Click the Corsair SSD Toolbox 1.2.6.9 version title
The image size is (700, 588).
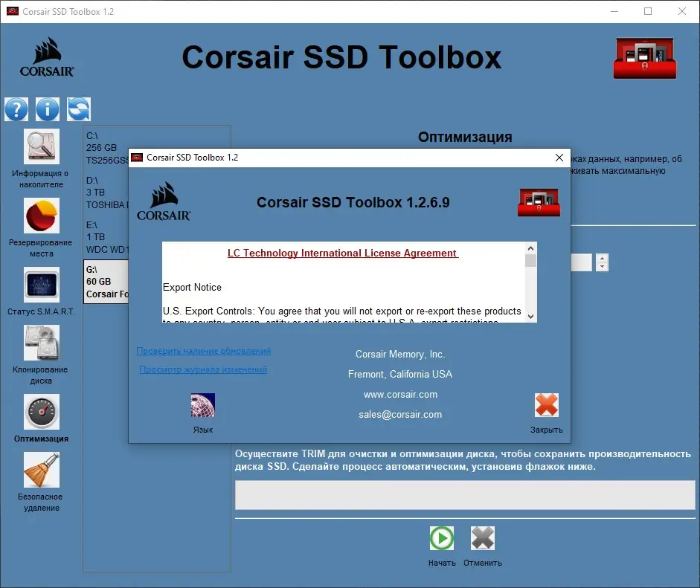click(x=353, y=202)
